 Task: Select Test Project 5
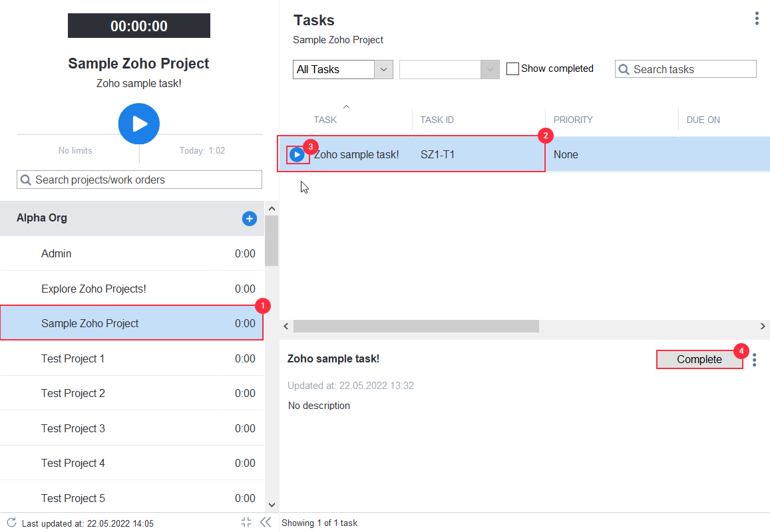coord(132,497)
